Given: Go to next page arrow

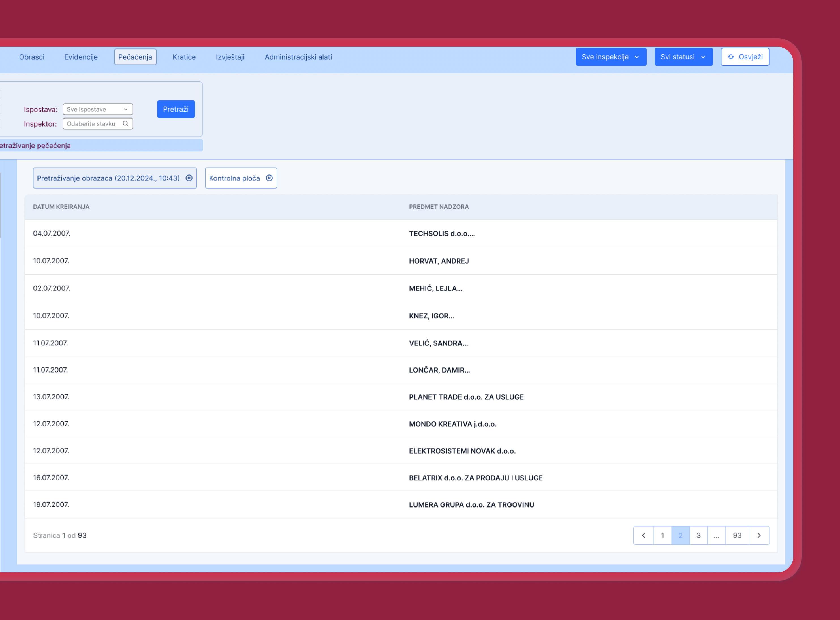Looking at the screenshot, I should pos(759,535).
